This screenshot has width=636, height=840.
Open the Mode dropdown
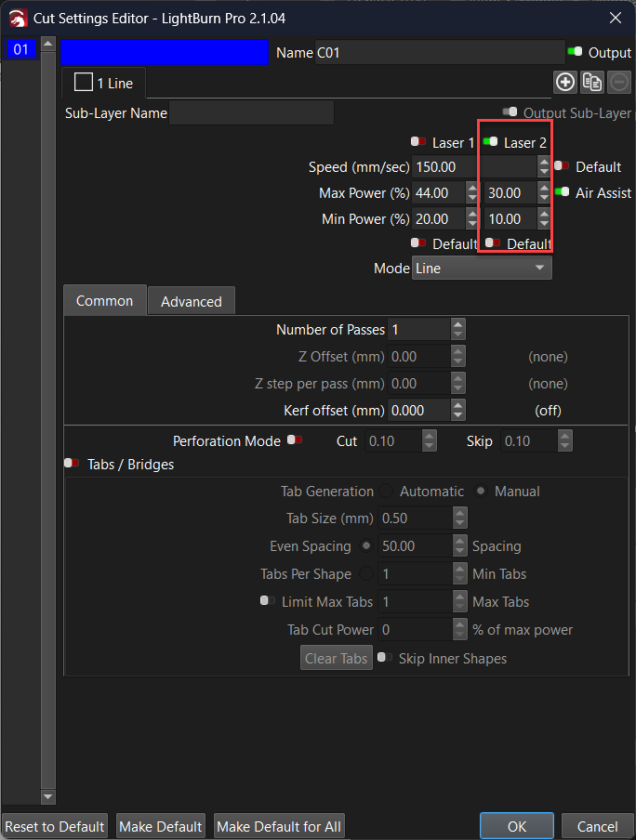point(482,268)
